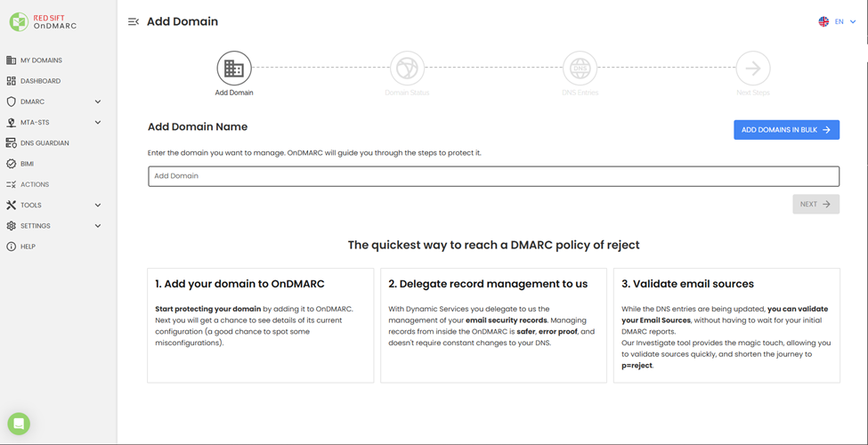The image size is (868, 445).
Task: Click the "Domain Status" step label
Action: (407, 93)
